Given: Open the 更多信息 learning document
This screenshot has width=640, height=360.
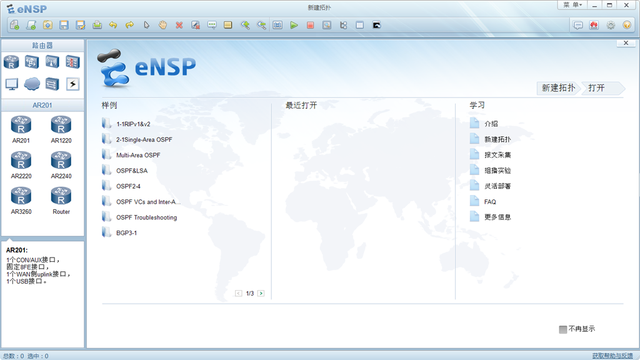Looking at the screenshot, I should (x=491, y=217).
